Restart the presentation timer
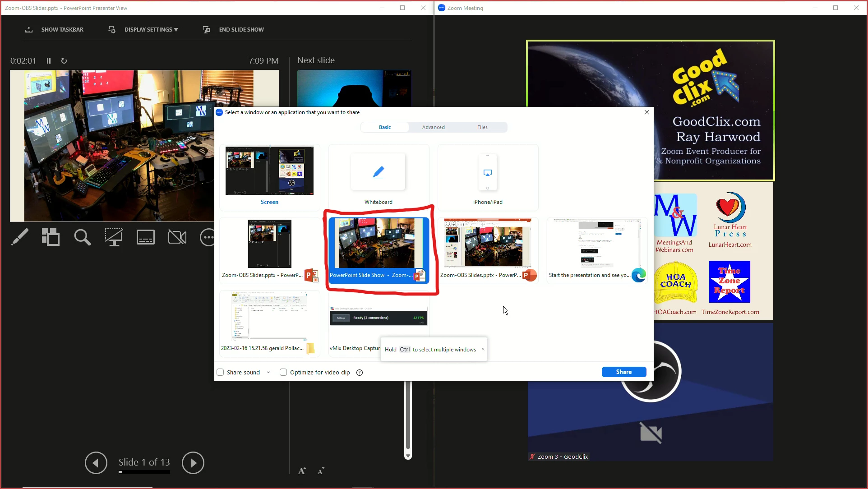Image resolution: width=868 pixels, height=489 pixels. [x=64, y=60]
